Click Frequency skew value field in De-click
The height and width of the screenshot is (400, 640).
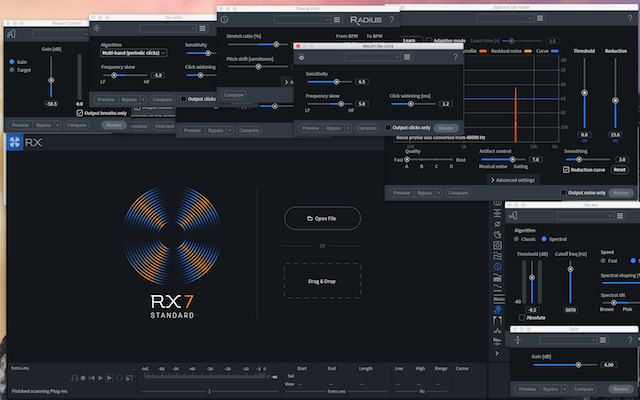(x=157, y=75)
